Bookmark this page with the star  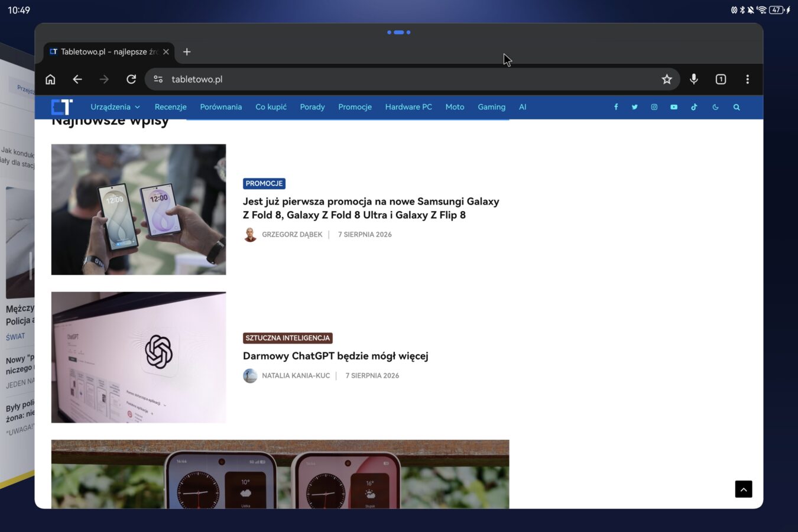[667, 79]
